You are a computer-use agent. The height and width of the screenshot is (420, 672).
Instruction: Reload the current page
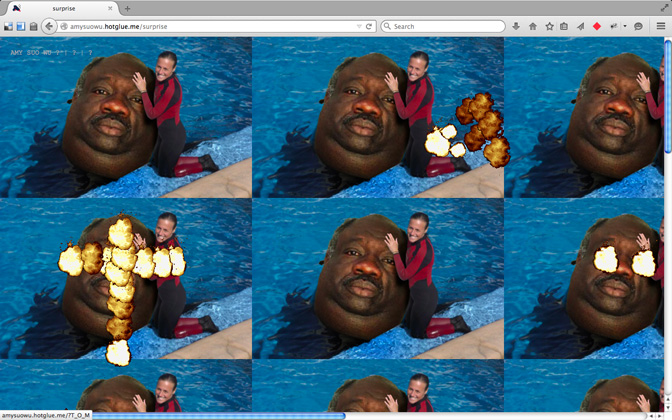coord(369,27)
